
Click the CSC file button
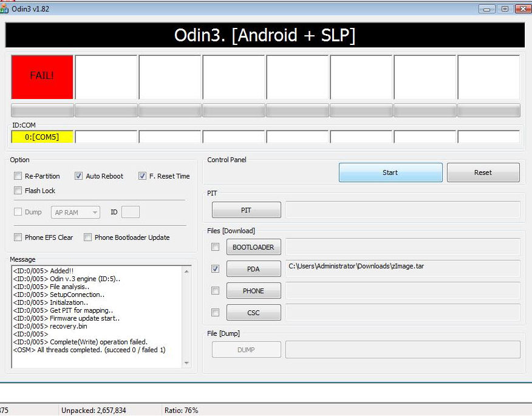click(x=253, y=313)
